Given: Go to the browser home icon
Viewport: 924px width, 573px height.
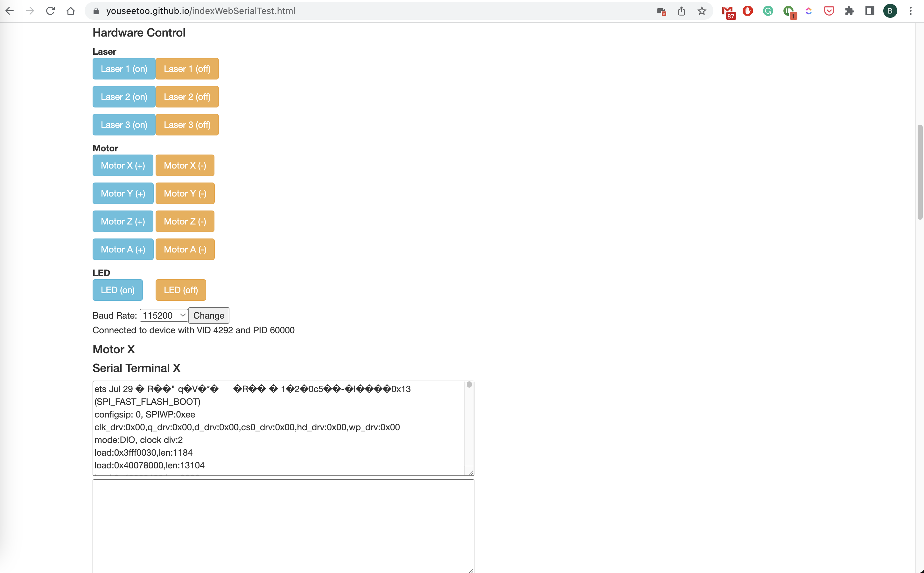Looking at the screenshot, I should pyautogui.click(x=71, y=11).
